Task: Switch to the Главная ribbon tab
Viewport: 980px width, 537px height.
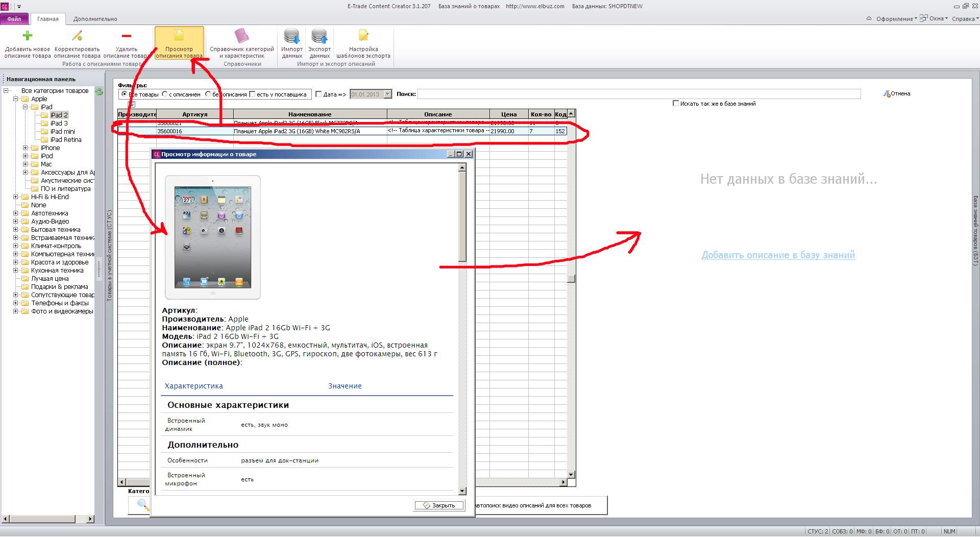Action: click(x=48, y=19)
